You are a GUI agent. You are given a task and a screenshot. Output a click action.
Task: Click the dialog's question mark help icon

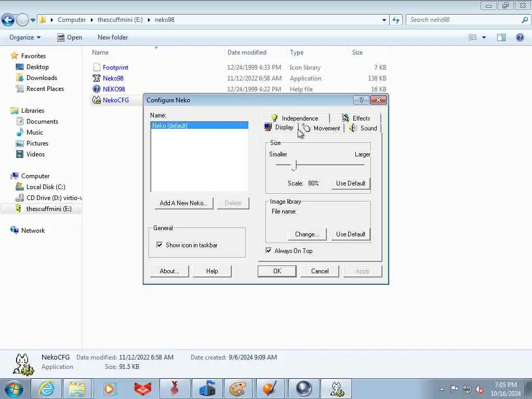point(361,100)
